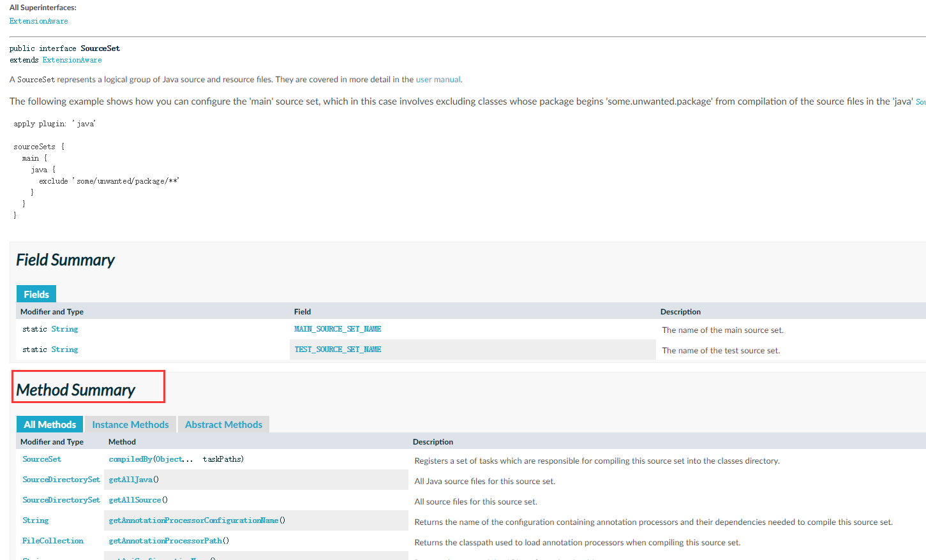
Task: Click the Method Summary heading
Action: [75, 390]
